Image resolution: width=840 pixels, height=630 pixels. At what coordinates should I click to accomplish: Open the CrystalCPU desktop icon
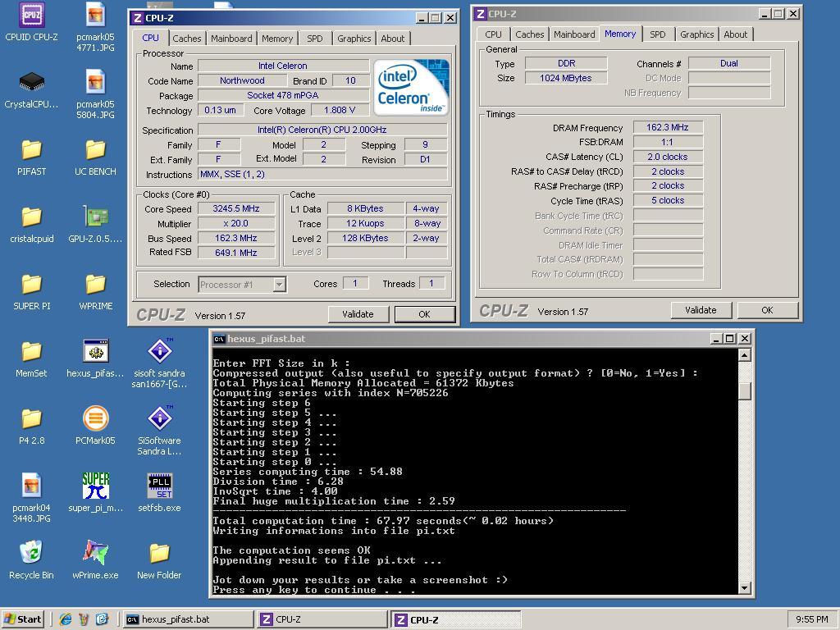(x=32, y=89)
